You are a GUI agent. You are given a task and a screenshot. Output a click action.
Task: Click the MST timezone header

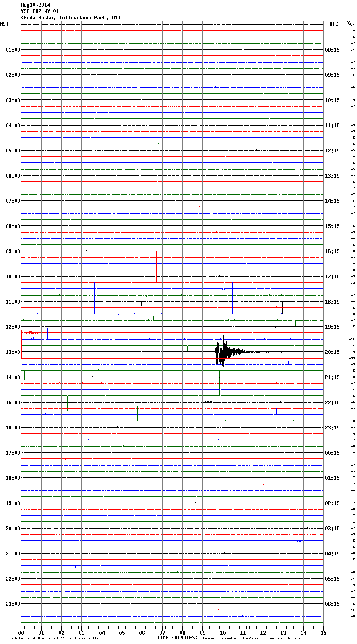click(x=4, y=24)
